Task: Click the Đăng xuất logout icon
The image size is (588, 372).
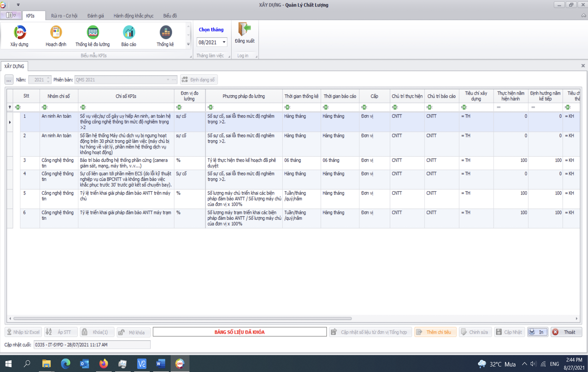Action: (x=245, y=33)
